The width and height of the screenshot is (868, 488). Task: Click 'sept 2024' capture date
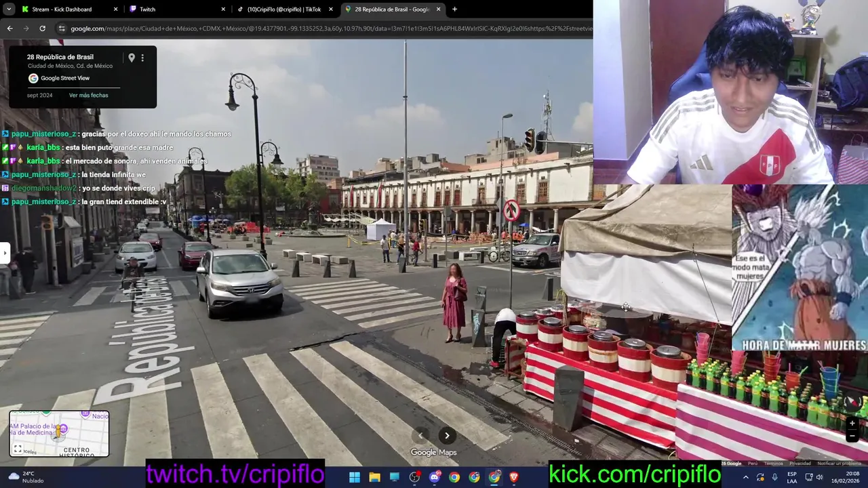[x=39, y=95]
